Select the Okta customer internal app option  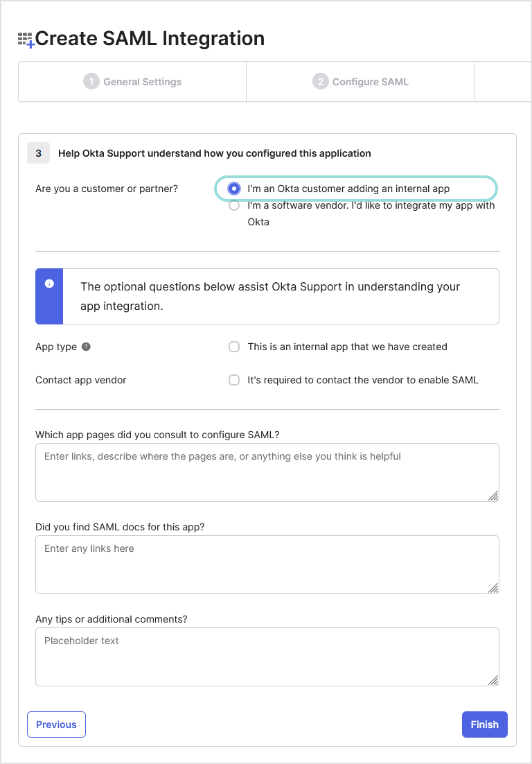[233, 189]
